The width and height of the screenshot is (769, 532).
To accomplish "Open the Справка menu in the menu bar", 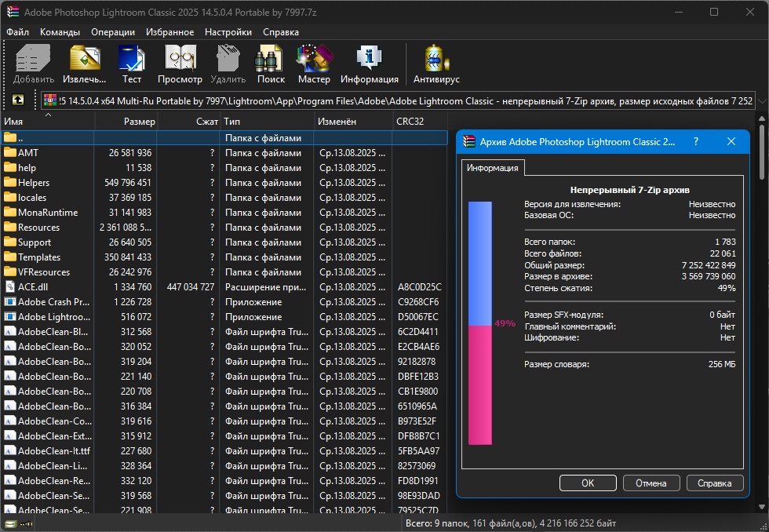I will 281,32.
